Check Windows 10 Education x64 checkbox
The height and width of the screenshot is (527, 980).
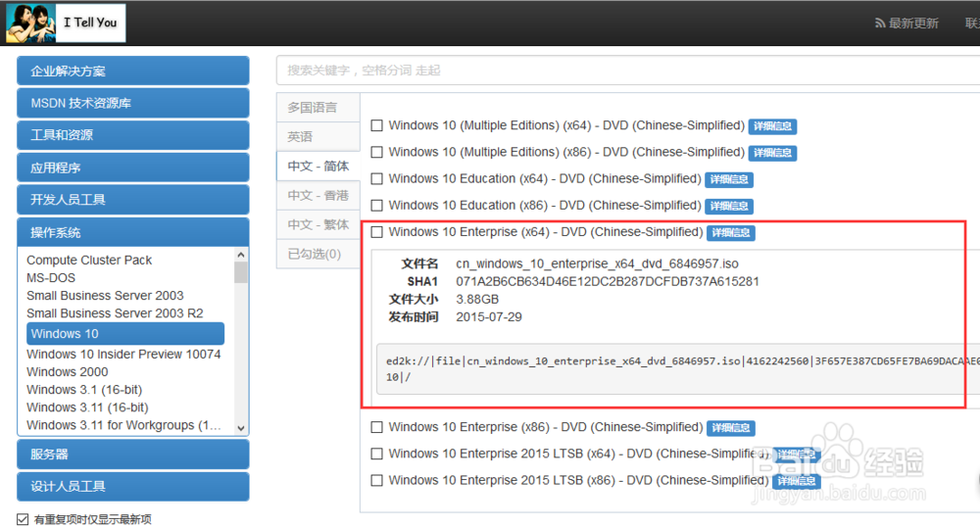click(x=377, y=178)
